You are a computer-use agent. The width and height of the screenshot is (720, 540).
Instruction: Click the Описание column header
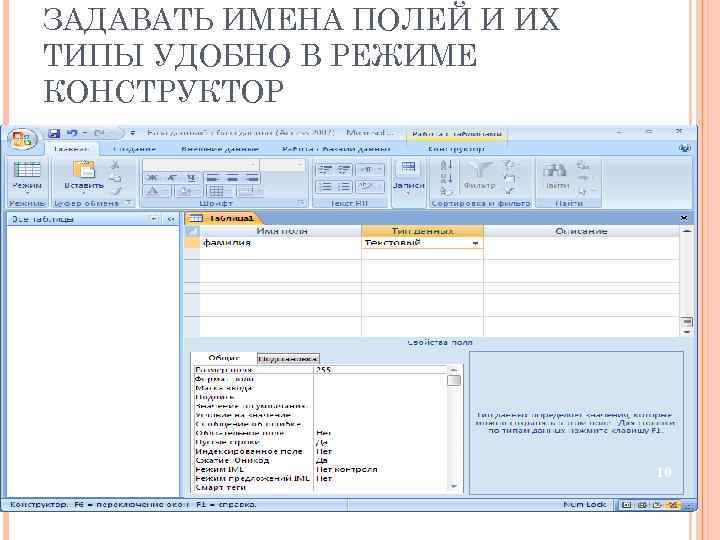pos(581,231)
